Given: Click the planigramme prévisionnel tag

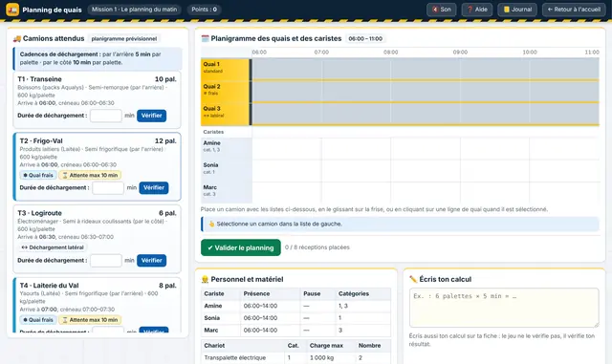Looking at the screenshot, I should click(x=124, y=38).
